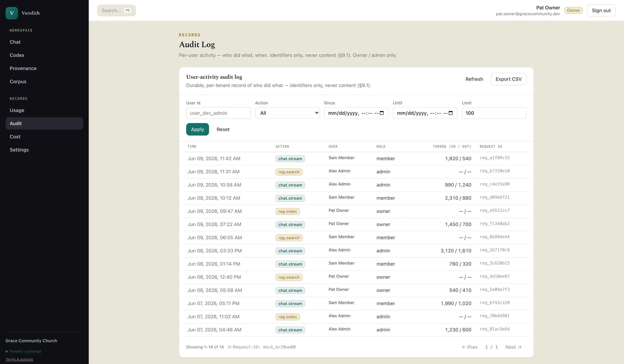Click the TOKENS (IN / OUT) column header
Screen dimensions: 624x364
[452, 146]
